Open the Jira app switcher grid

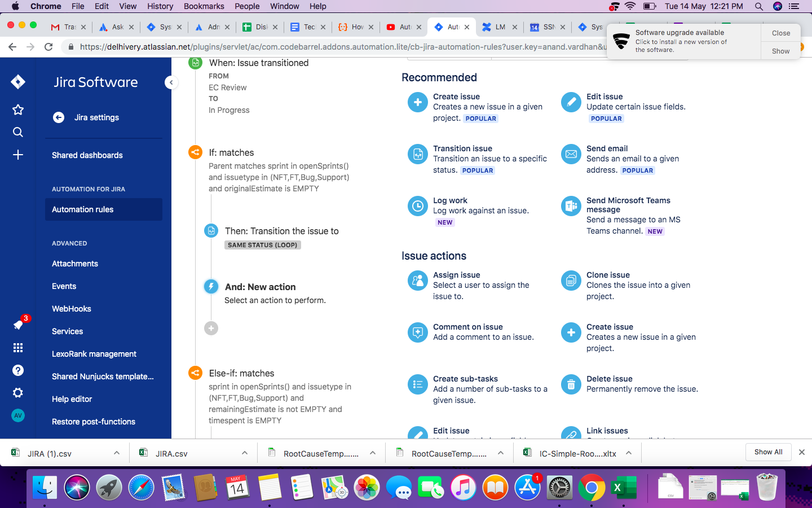pyautogui.click(x=18, y=348)
